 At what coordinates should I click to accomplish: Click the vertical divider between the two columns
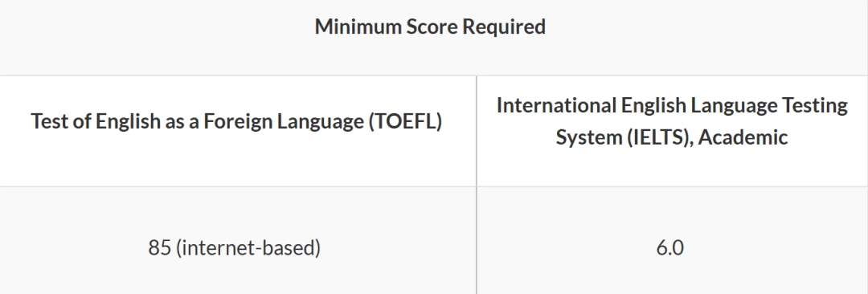476,185
